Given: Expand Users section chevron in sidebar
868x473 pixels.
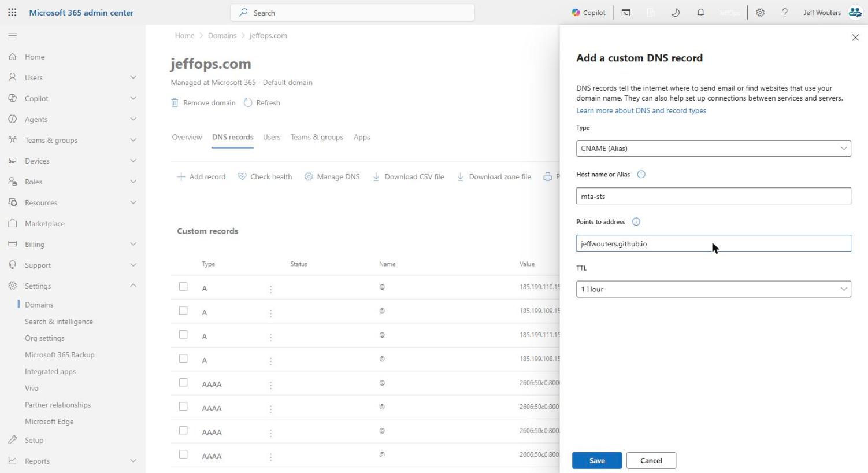Looking at the screenshot, I should click(133, 77).
